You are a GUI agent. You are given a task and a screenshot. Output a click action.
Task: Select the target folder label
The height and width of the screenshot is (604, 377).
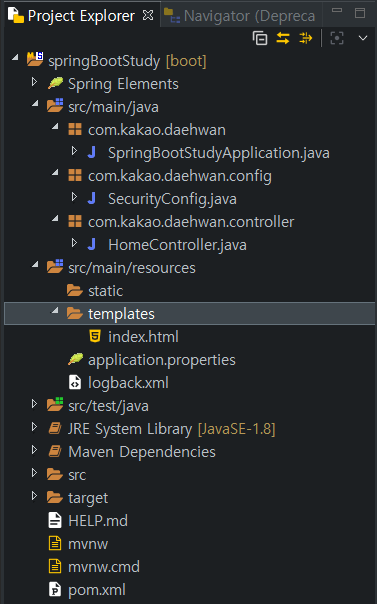(88, 498)
